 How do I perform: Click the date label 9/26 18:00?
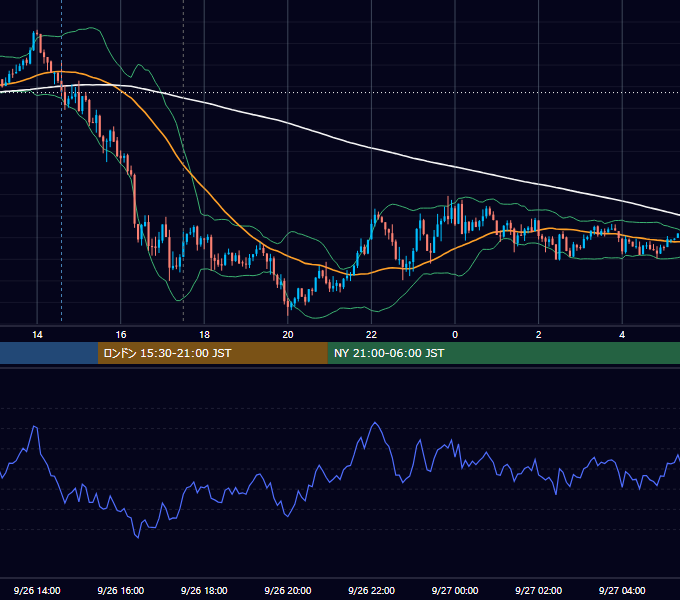coord(204,590)
